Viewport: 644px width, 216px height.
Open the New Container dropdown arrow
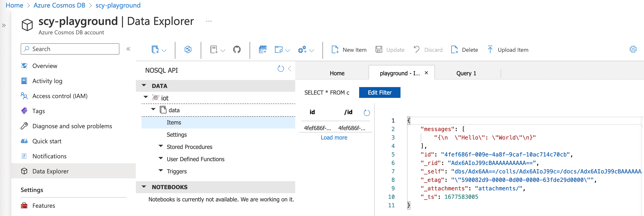[x=164, y=51]
